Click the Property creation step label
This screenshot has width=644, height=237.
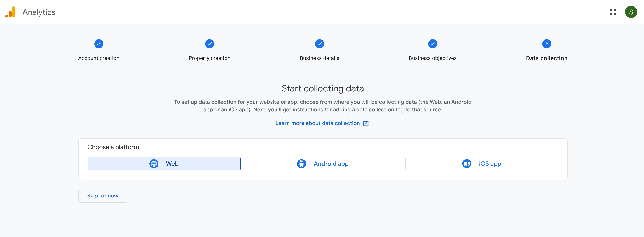point(209,58)
